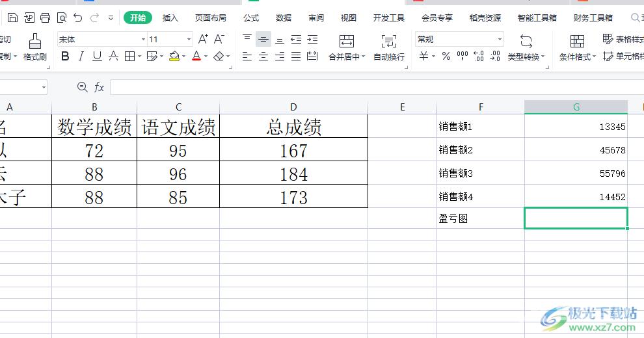Select cell containing 盈亏图
Viewport: 644px width, 338px height.
[481, 218]
